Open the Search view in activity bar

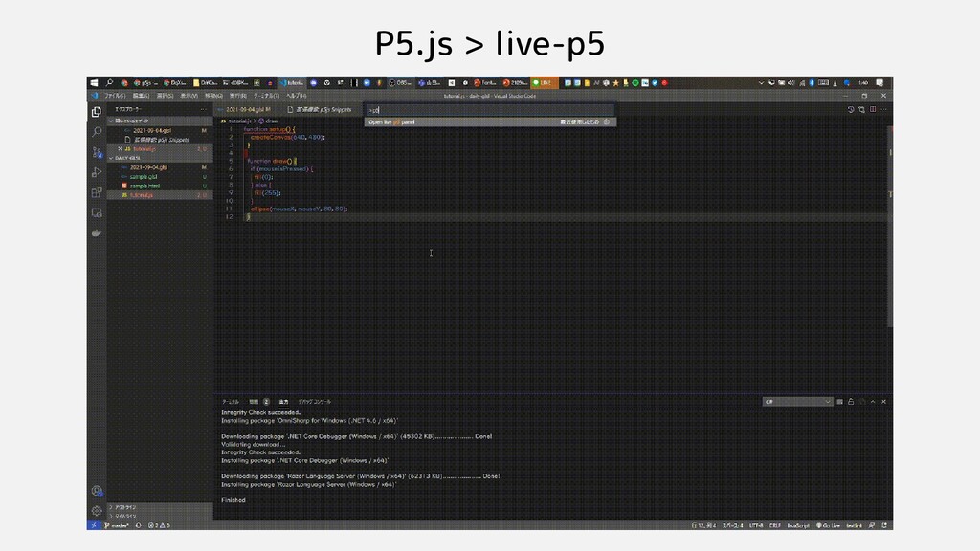click(x=97, y=132)
